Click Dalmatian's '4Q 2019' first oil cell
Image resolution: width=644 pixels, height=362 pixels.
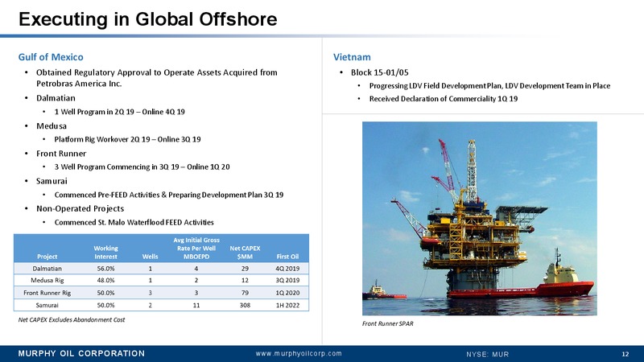[x=287, y=269]
